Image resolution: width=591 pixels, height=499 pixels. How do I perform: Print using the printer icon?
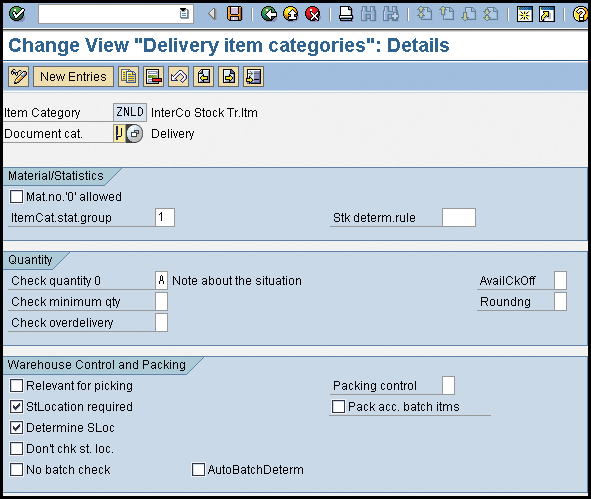coord(346,14)
